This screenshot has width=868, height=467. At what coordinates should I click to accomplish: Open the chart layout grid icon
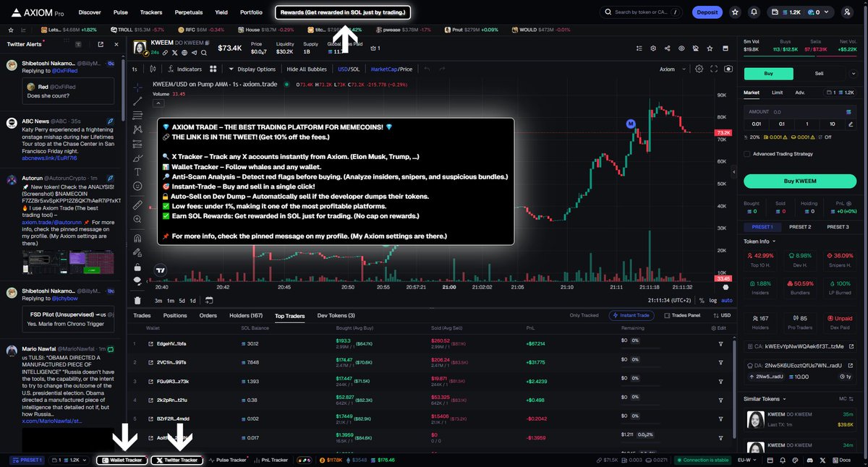[213, 69]
